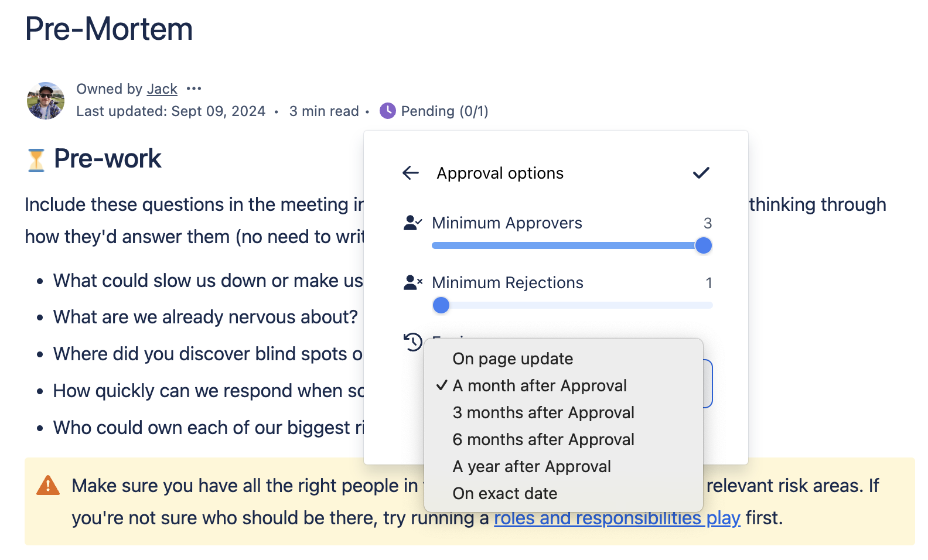Click the purple Pending status clock icon
The height and width of the screenshot is (560, 928).
pos(387,111)
